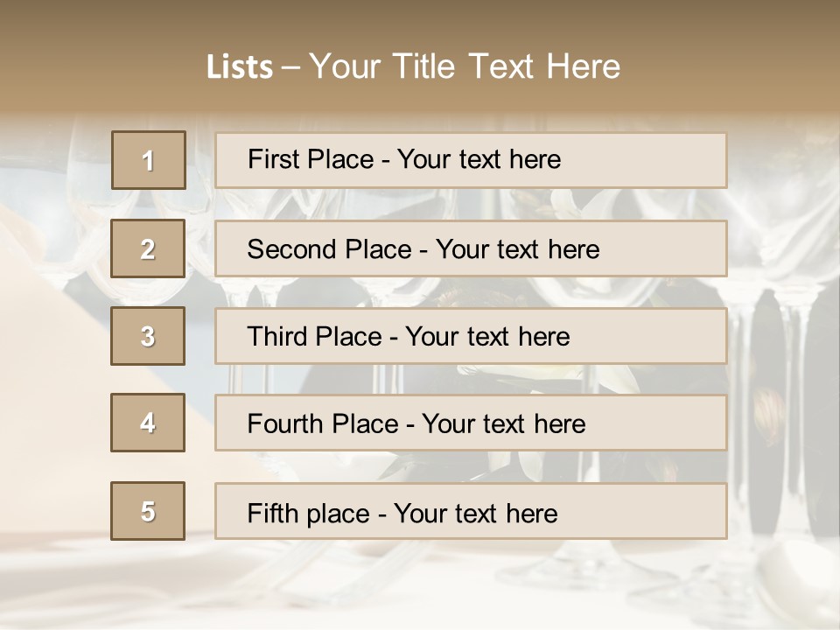Select the number 4 box
Image resolution: width=840 pixels, height=630 pixels.
coord(148,423)
